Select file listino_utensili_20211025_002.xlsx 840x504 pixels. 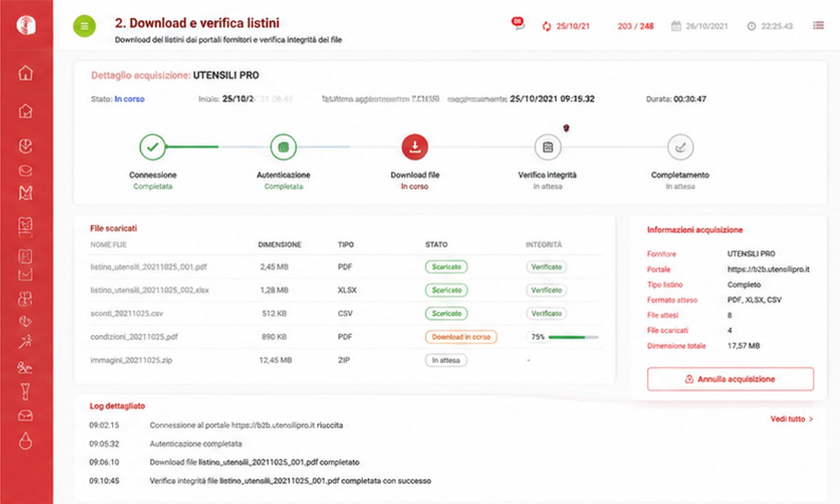(150, 290)
